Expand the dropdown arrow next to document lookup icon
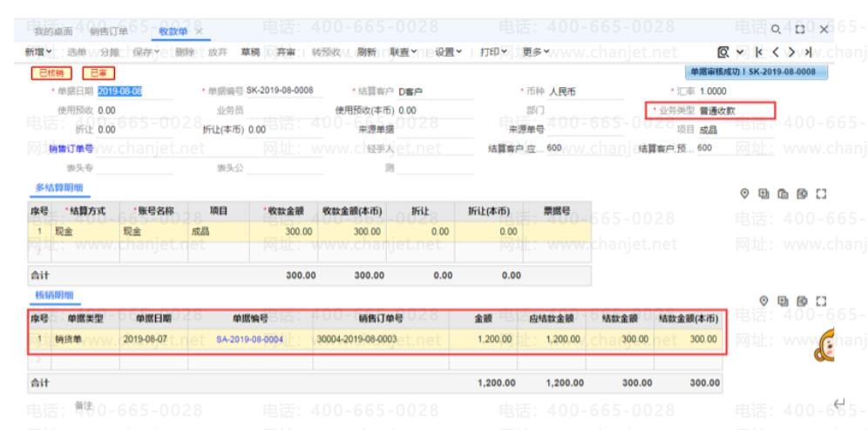The image size is (868, 430). pyautogui.click(x=740, y=52)
